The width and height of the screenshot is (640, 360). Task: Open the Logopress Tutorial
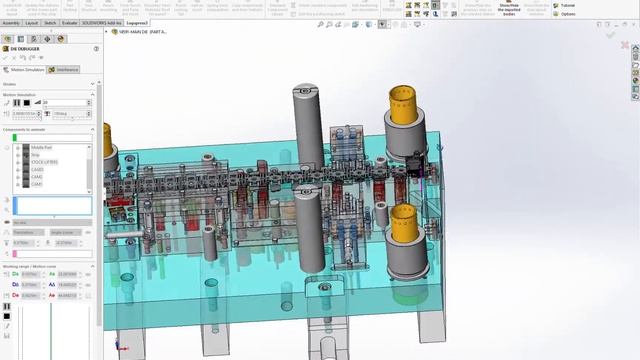564,6
